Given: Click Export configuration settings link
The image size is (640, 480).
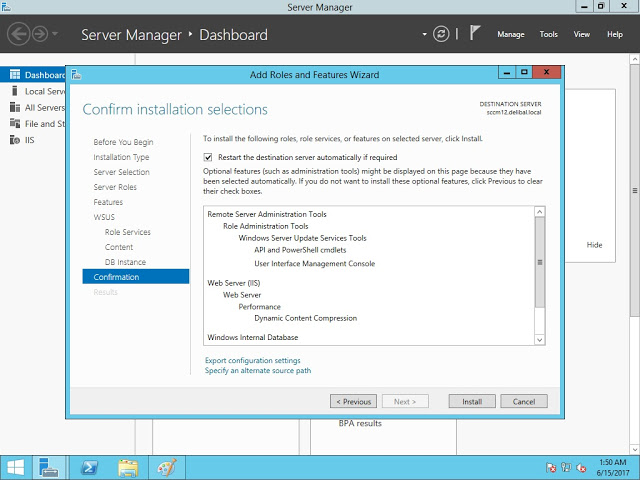Looking at the screenshot, I should [252, 360].
